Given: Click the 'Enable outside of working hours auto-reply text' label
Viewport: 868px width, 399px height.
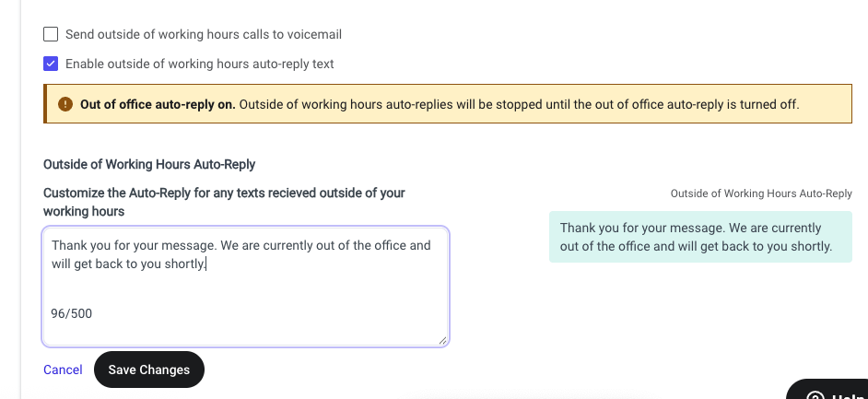Looking at the screenshot, I should (x=199, y=64).
